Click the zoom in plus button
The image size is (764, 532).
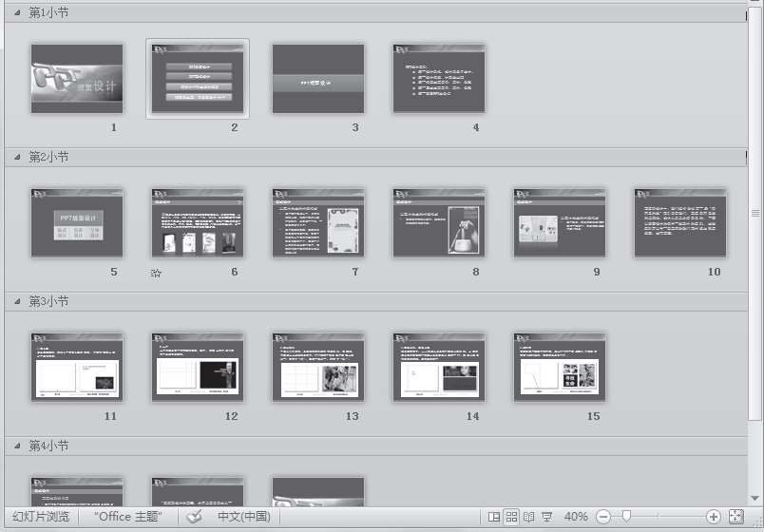(714, 517)
